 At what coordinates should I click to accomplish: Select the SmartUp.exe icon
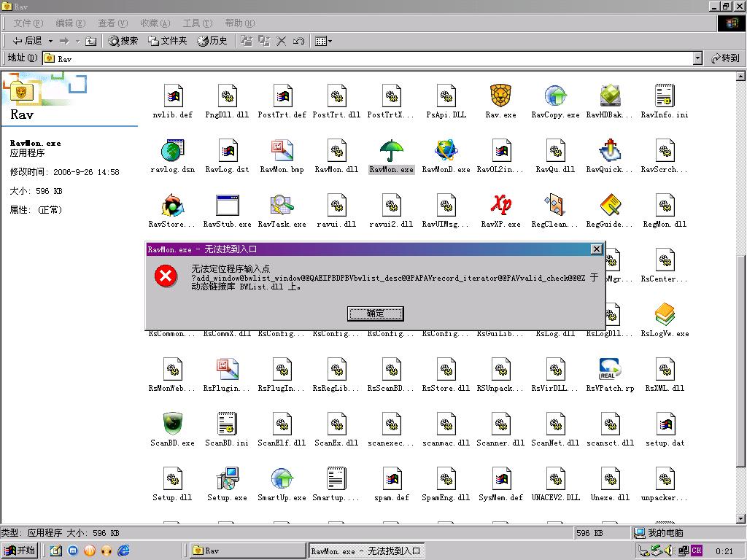(x=282, y=478)
